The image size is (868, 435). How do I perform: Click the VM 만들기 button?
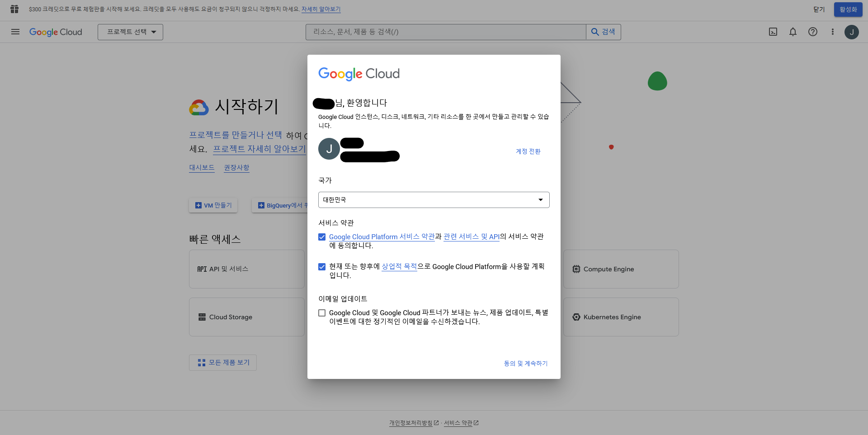pos(213,205)
